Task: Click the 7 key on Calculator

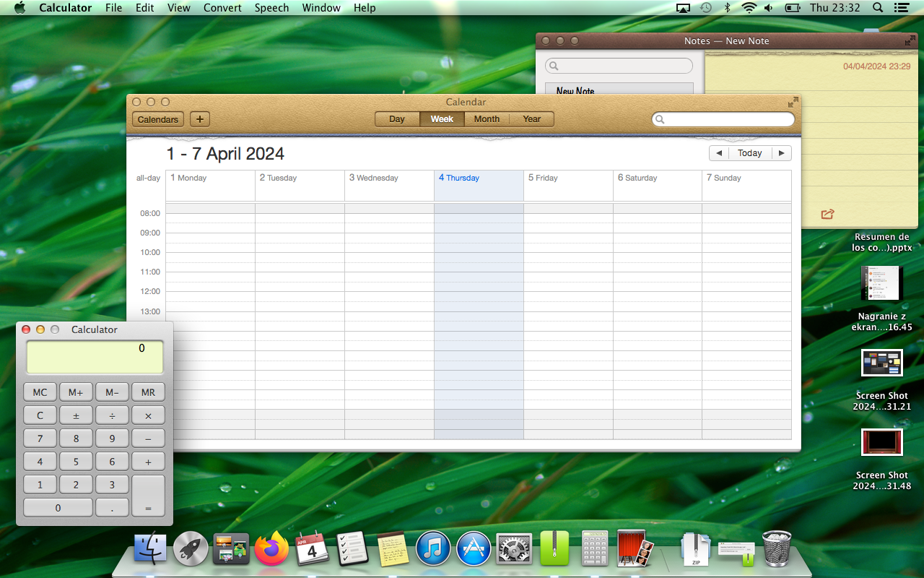Action: click(40, 439)
